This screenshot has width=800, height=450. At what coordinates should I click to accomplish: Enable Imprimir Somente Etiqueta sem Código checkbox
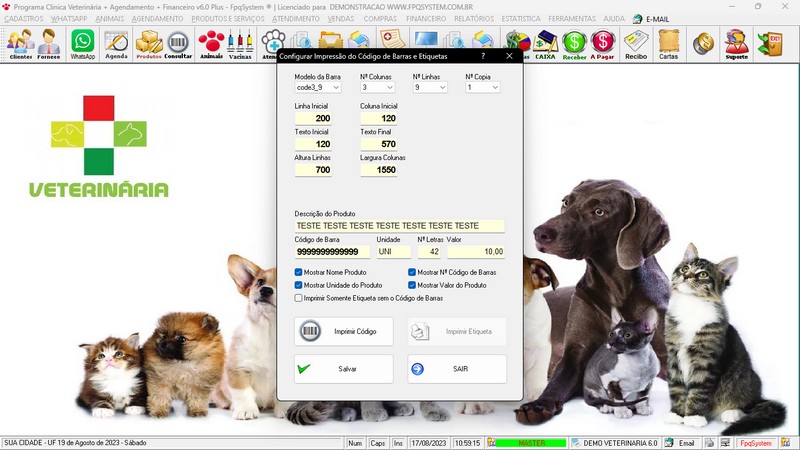298,298
